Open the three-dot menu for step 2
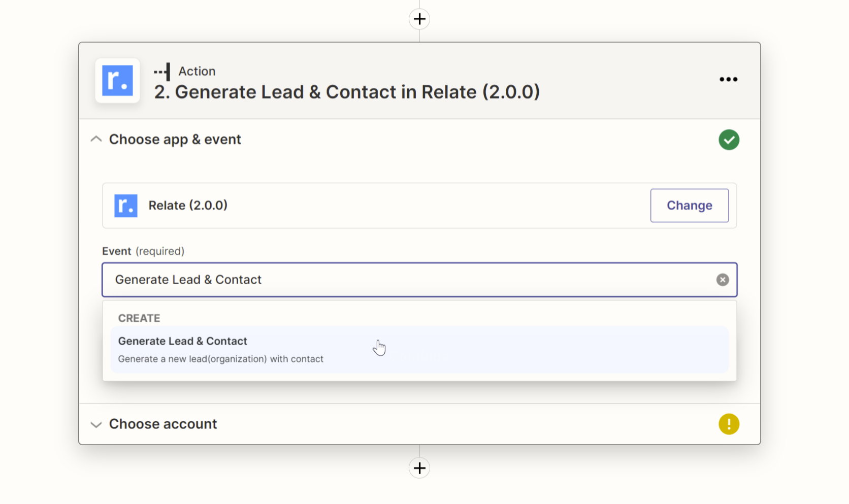This screenshot has height=504, width=849. pos(728,79)
